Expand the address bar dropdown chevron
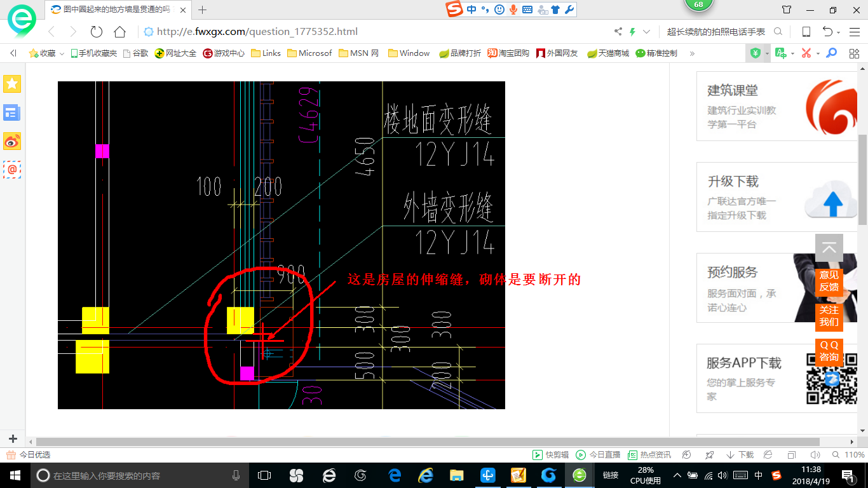 click(x=647, y=32)
